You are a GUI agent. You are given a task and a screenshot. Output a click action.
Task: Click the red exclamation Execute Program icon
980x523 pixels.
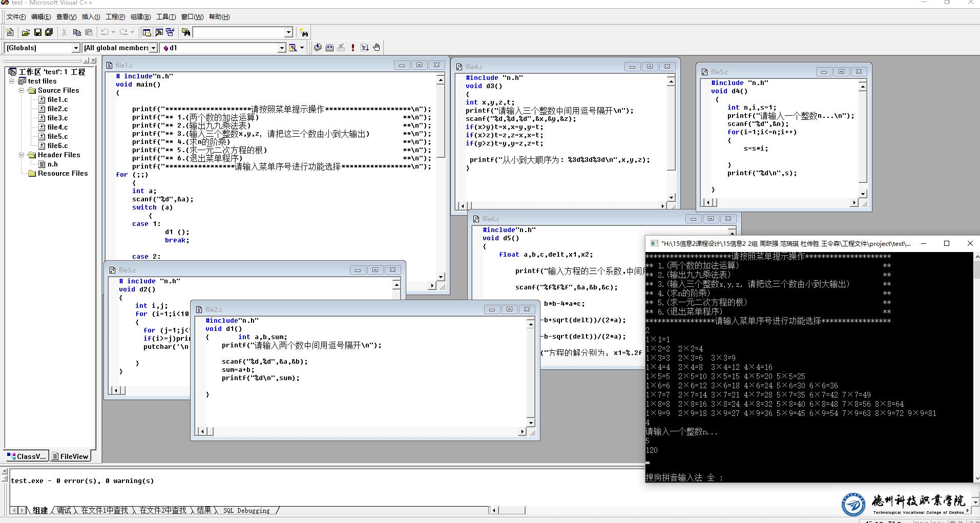pos(353,48)
